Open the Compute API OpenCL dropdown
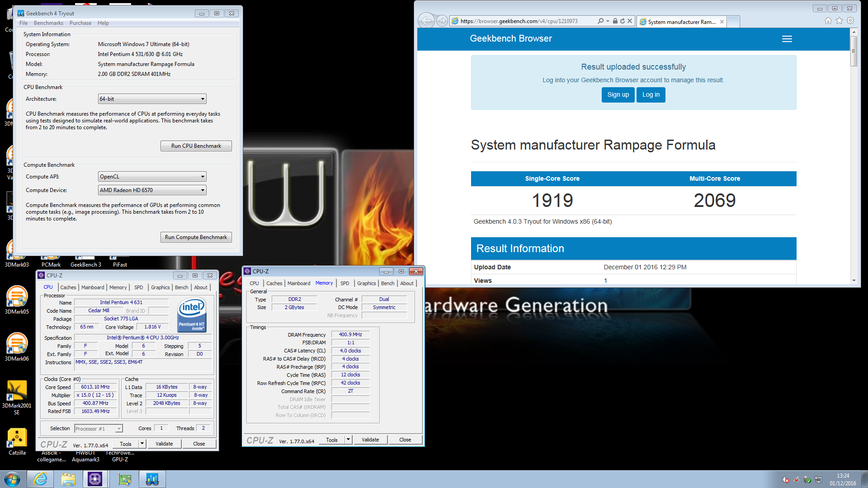Viewport: 868px width, 488px height. [152, 177]
